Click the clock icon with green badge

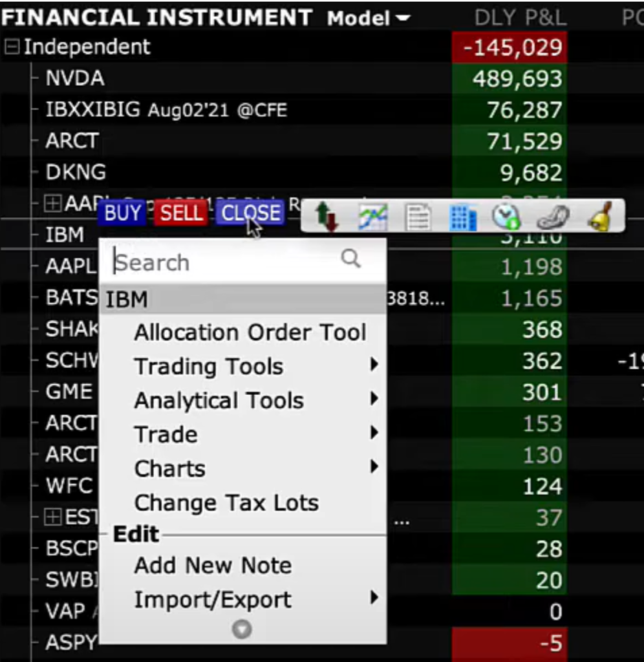pyautogui.click(x=506, y=217)
